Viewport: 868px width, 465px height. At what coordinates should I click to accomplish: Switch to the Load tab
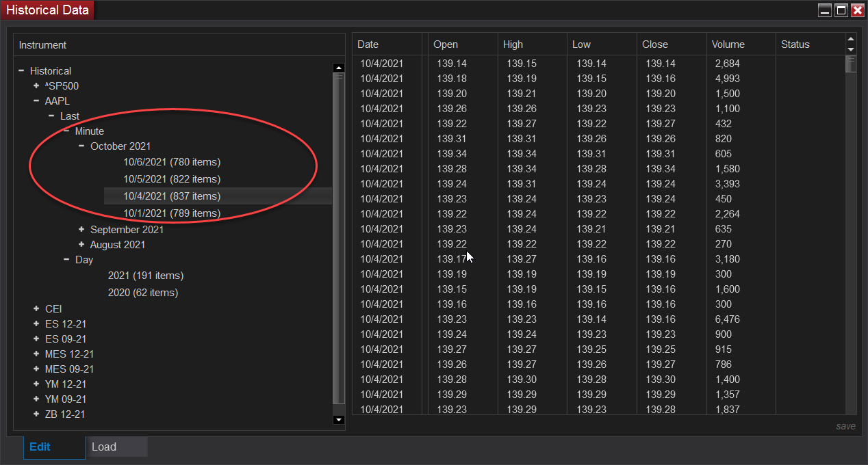[x=117, y=447]
